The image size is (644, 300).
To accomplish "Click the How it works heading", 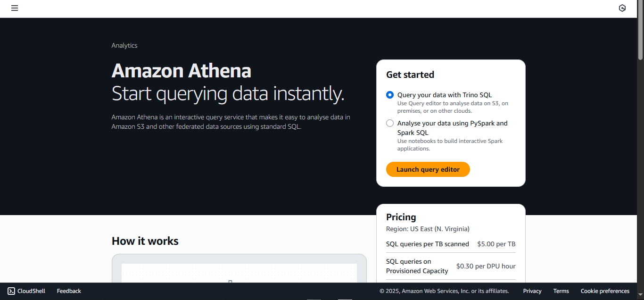I will (x=145, y=241).
